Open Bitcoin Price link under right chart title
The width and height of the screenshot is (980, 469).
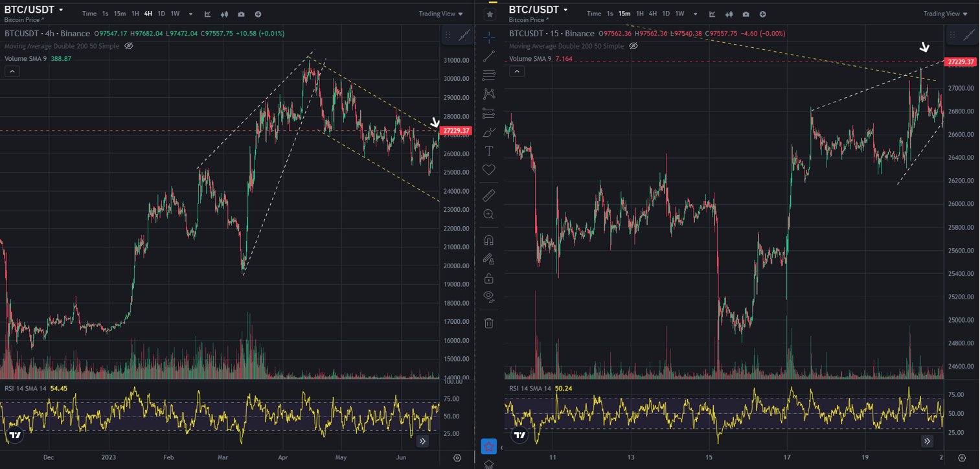coord(529,20)
